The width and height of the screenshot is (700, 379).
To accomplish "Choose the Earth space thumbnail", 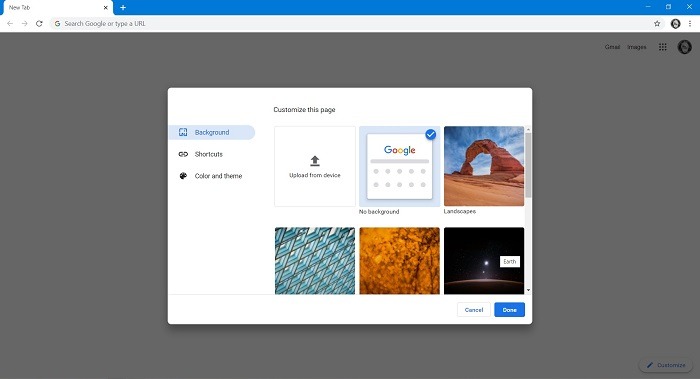I will point(484,261).
